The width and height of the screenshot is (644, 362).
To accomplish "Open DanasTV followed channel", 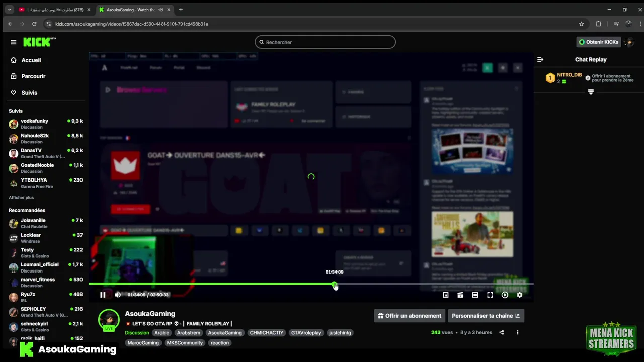I will tap(45, 153).
